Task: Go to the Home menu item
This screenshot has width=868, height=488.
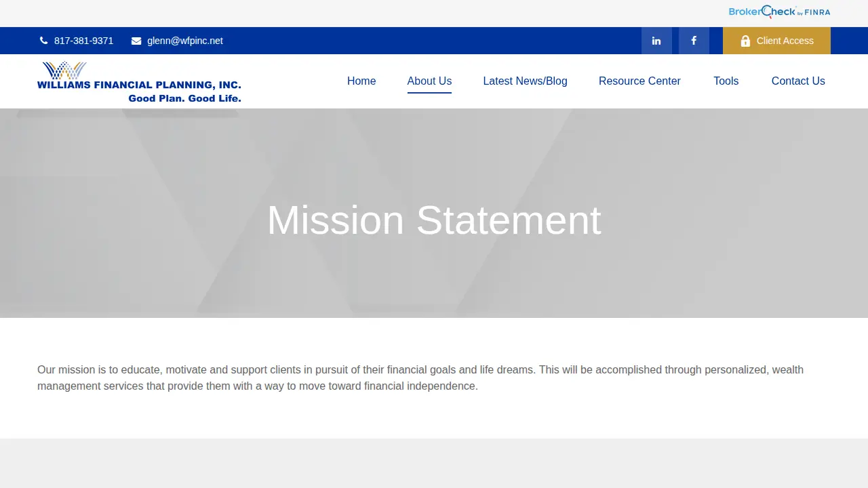Action: [x=361, y=81]
